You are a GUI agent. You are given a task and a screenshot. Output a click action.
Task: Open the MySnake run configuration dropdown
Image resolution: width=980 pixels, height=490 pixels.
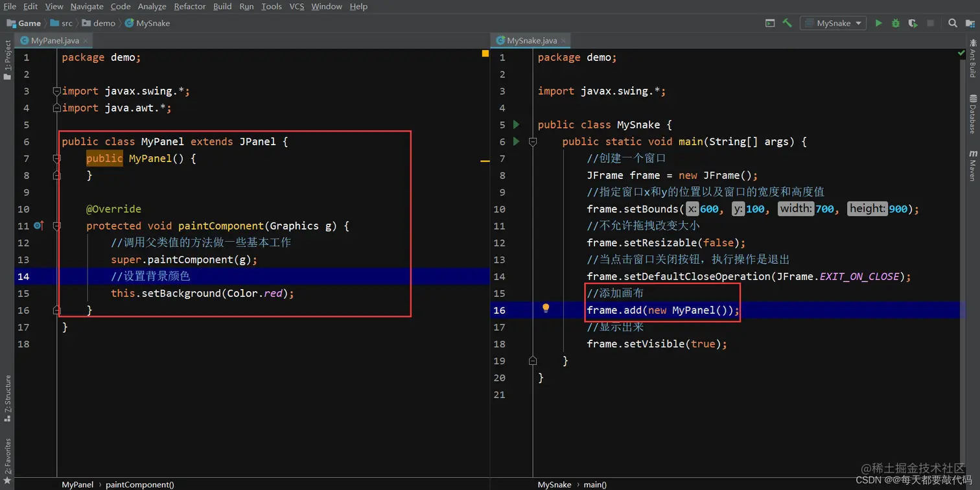833,23
